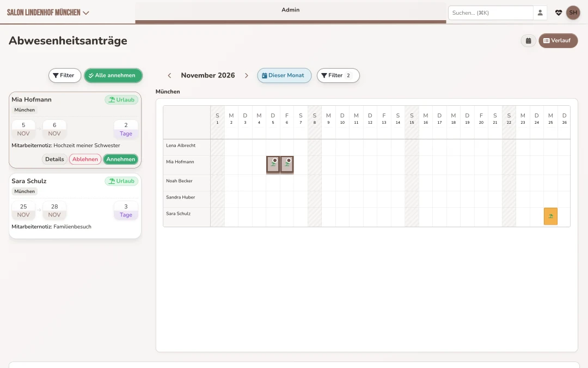The height and width of the screenshot is (368, 588).
Task: Click the Lena Albrecht row label
Action: [181, 146]
